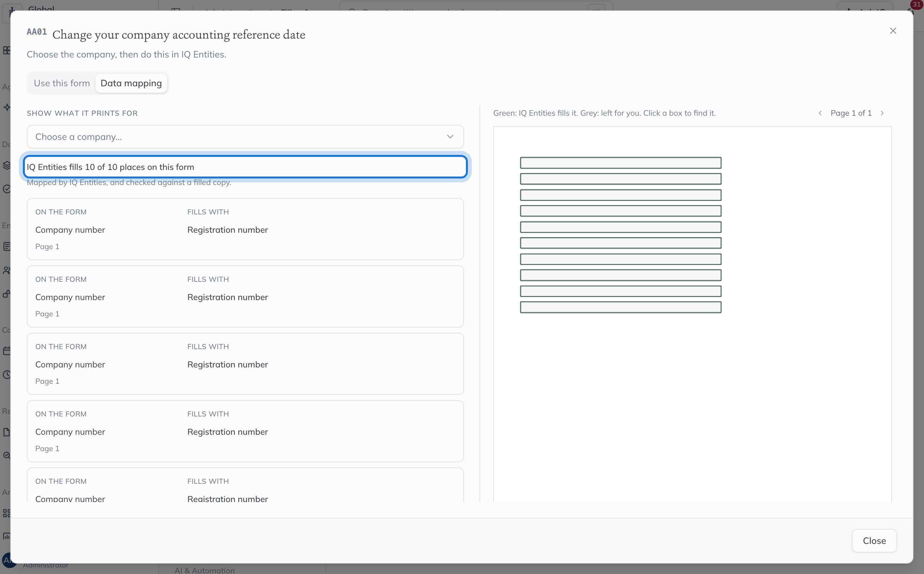Screen dimensions: 924x574
Task: Click the 'Mapped by IQ Entities' note text
Action: (129, 183)
